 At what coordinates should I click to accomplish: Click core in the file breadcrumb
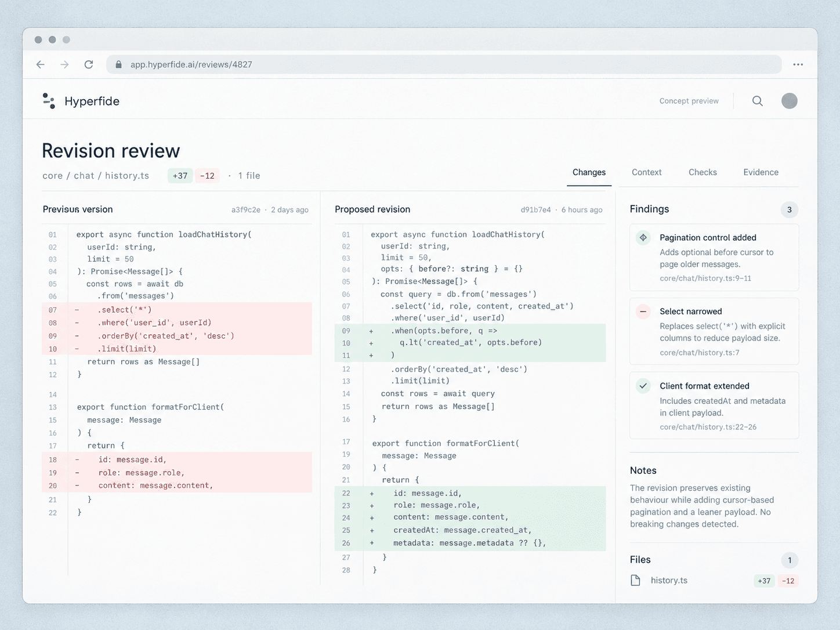click(52, 176)
